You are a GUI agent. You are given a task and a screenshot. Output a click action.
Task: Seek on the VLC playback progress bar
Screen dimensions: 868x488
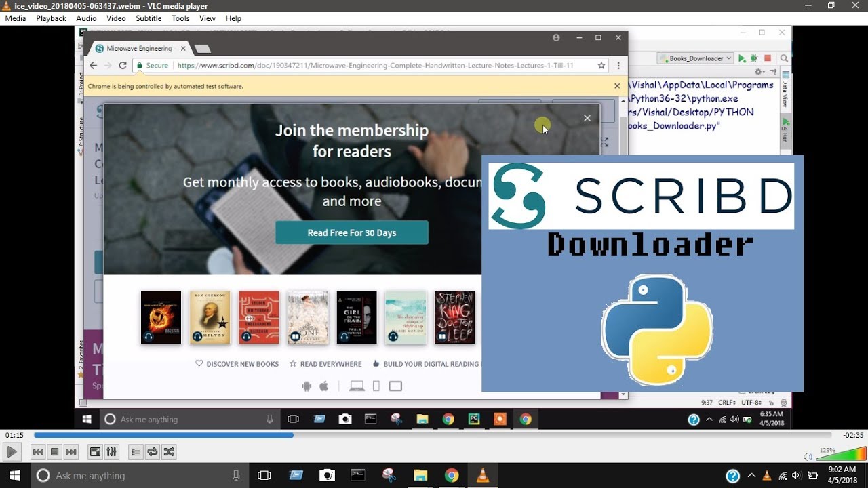[432, 435]
